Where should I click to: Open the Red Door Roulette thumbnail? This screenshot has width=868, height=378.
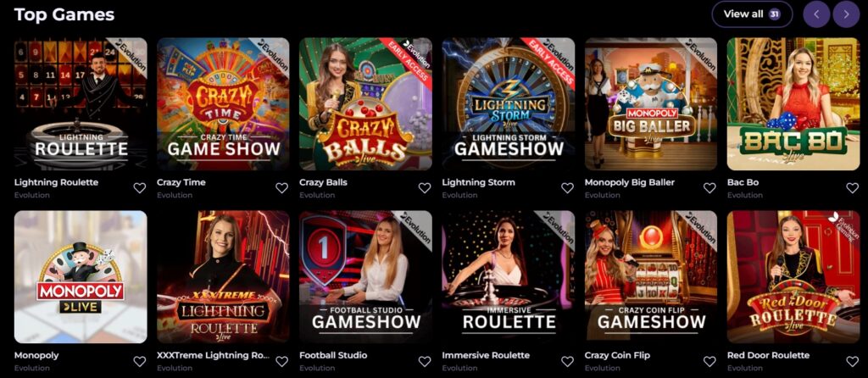[793, 277]
